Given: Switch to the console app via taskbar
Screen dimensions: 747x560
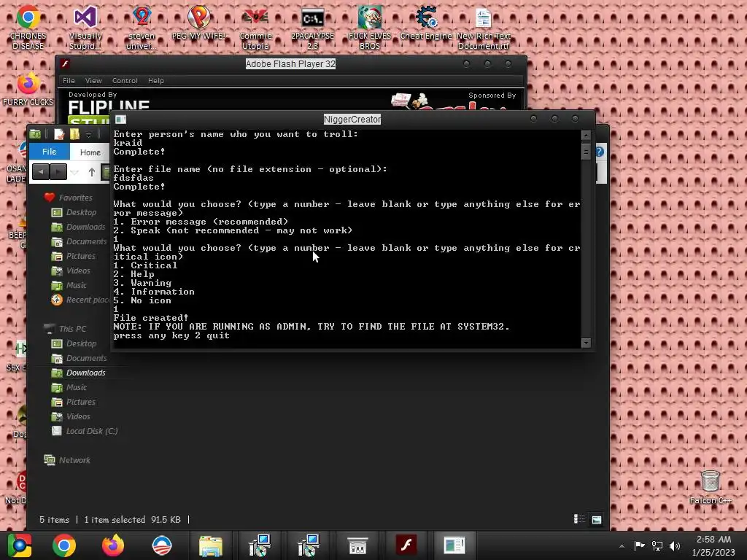Looking at the screenshot, I should pyautogui.click(x=454, y=545).
